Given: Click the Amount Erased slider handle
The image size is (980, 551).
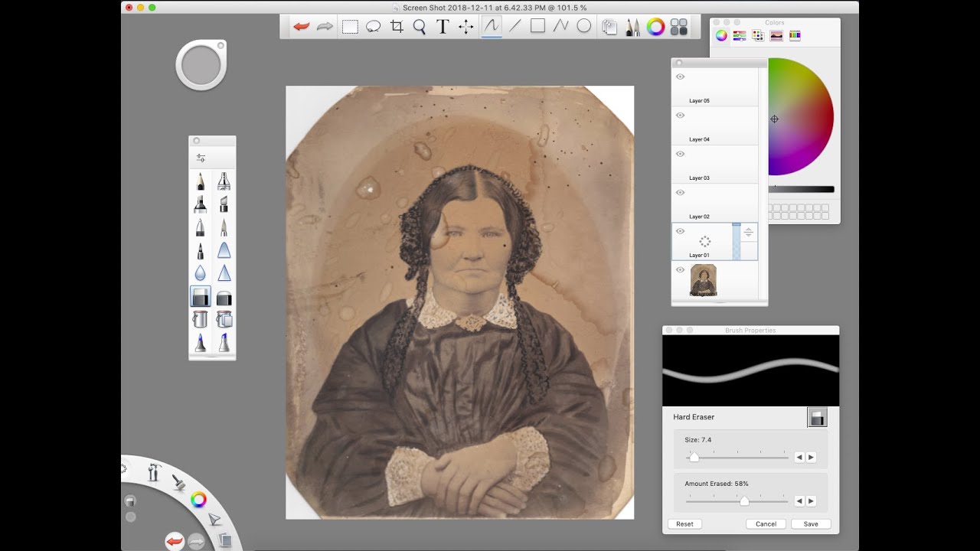Looking at the screenshot, I should point(744,500).
